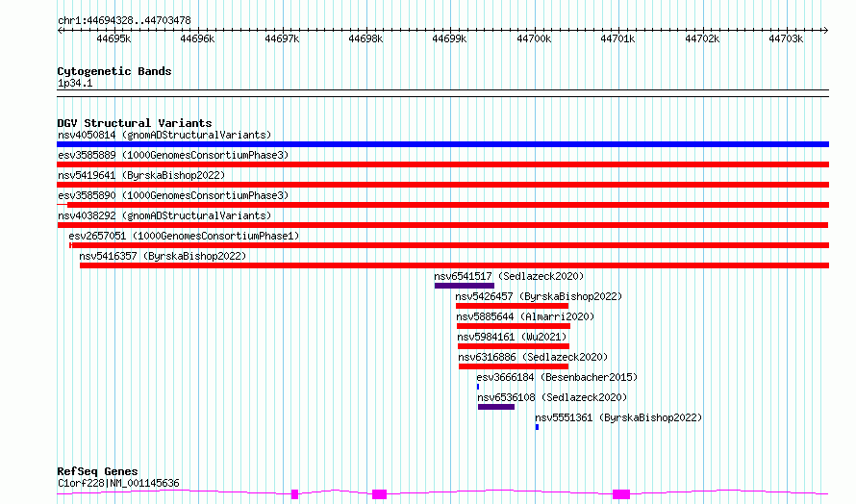
Task: Click the nsv4050814 gnomAD variant label
Action: click(164, 135)
